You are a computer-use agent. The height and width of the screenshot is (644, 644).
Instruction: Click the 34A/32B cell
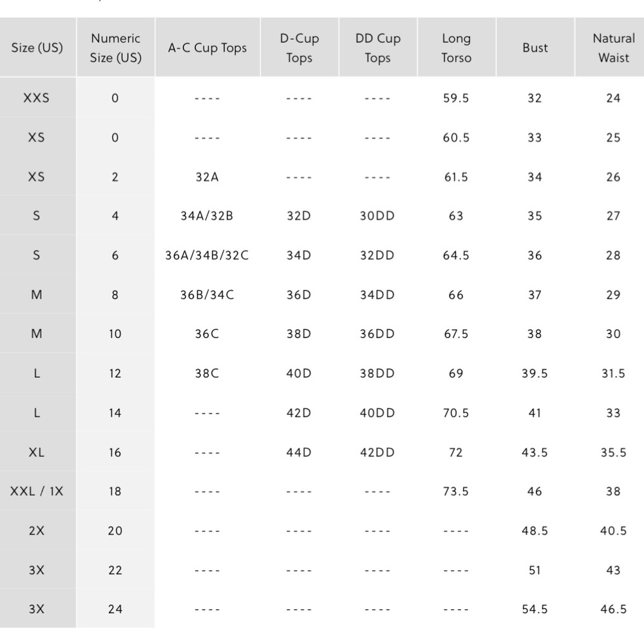pyautogui.click(x=207, y=216)
